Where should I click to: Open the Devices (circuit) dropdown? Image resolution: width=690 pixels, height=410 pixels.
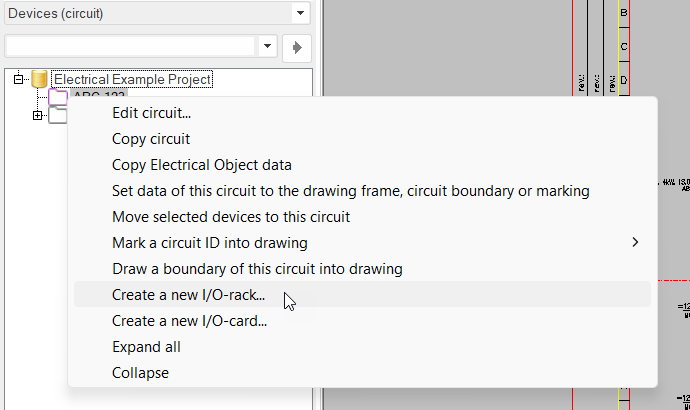pyautogui.click(x=299, y=14)
